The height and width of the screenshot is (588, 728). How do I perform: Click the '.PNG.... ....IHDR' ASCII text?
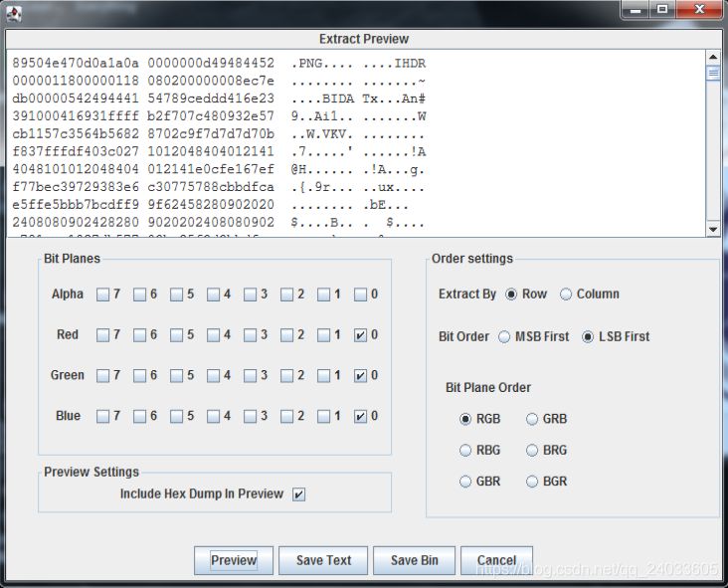coord(358,63)
